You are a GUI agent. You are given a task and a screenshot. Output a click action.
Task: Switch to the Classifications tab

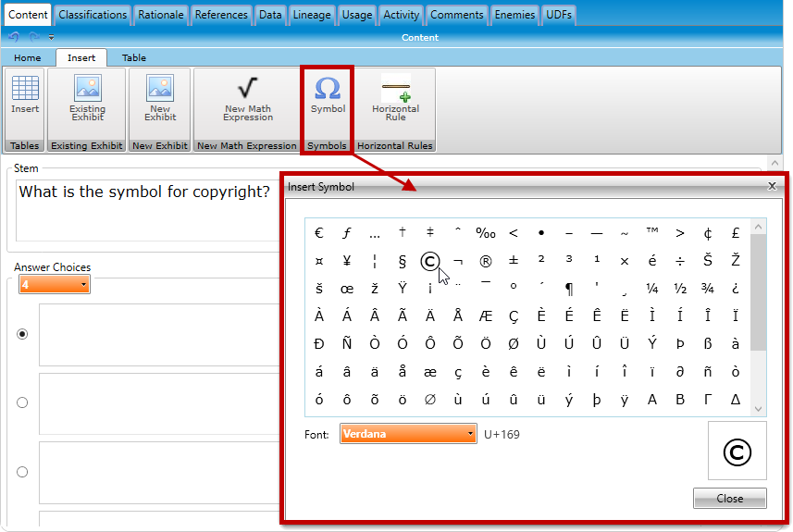[x=93, y=15]
